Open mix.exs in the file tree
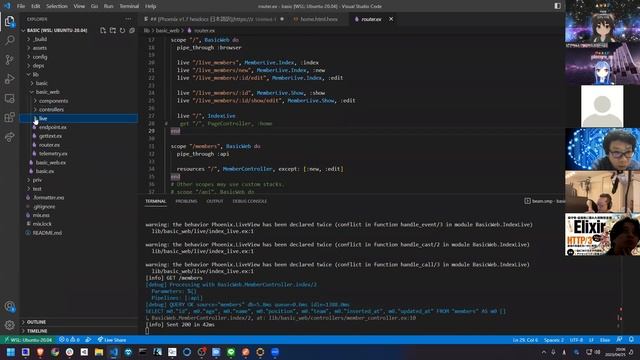The image size is (640, 360). pos(79,215)
